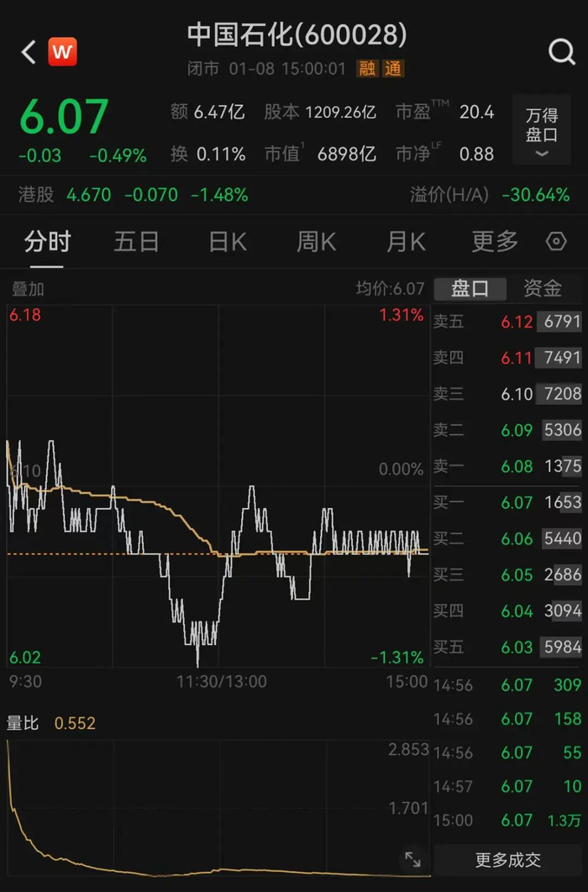
Task: Tap the 通 stock connect badge
Action: [393, 69]
